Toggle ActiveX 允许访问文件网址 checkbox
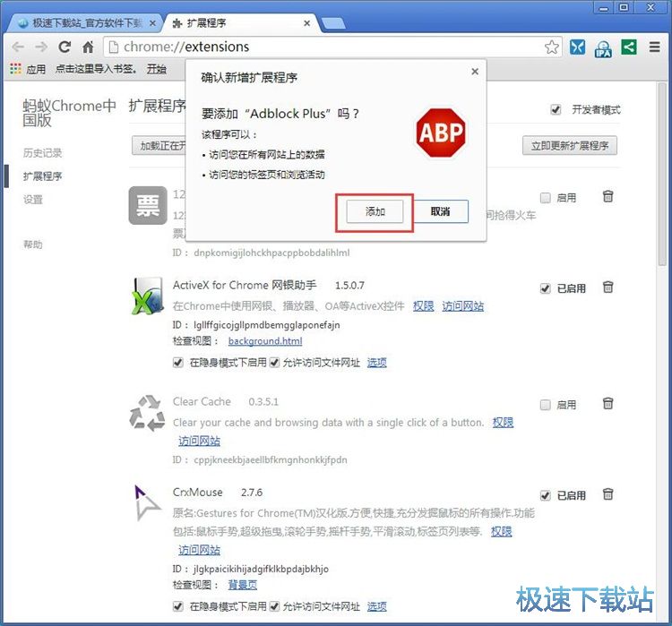Screen dimensions: 672x626 (x=274, y=363)
